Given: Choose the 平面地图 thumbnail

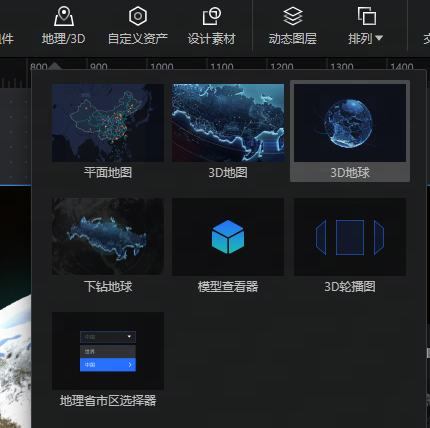Looking at the screenshot, I should 108,123.
